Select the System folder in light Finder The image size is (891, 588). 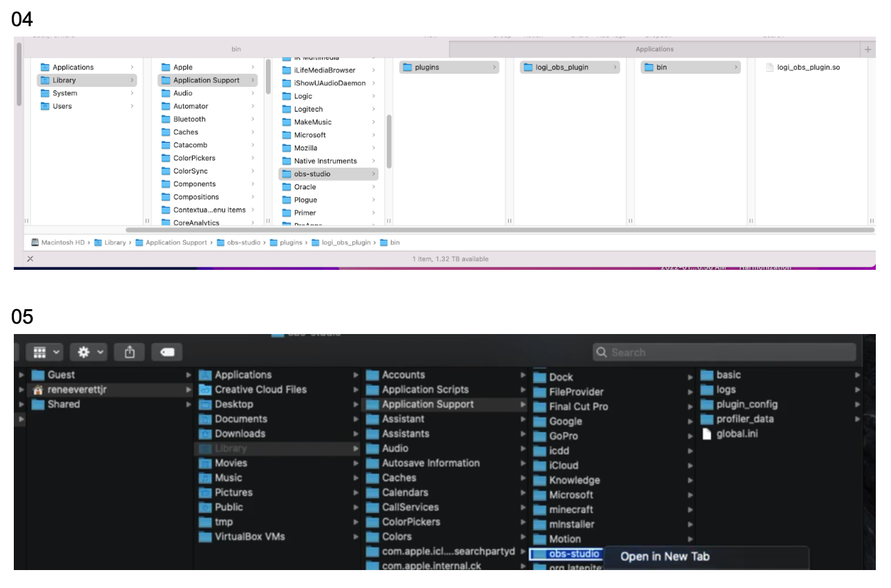[x=87, y=93]
